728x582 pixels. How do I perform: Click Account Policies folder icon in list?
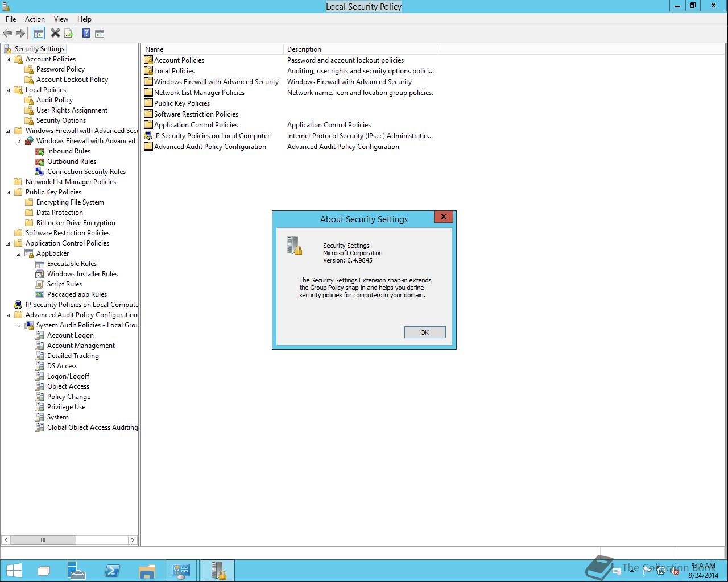148,60
